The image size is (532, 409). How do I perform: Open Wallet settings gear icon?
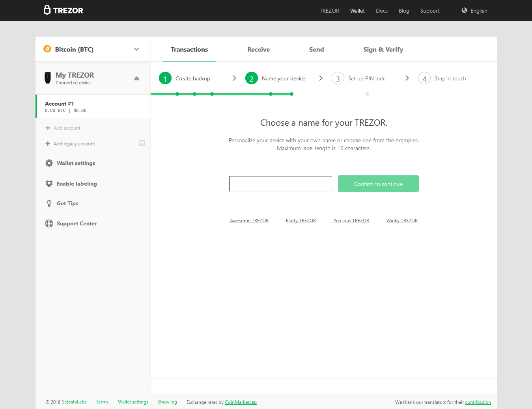[x=49, y=163]
